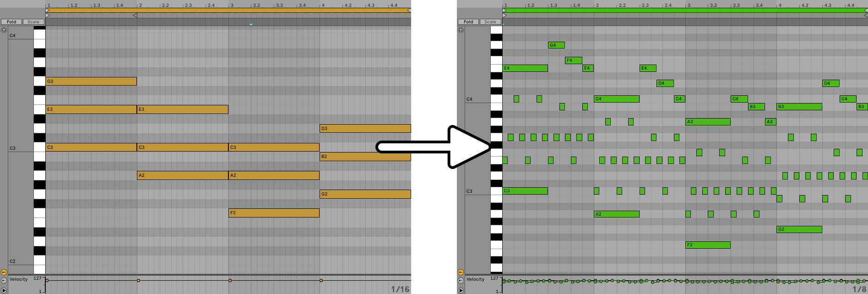
Task: Click the play-triangle round icon below orange clip's velocity
Action: (x=4, y=290)
